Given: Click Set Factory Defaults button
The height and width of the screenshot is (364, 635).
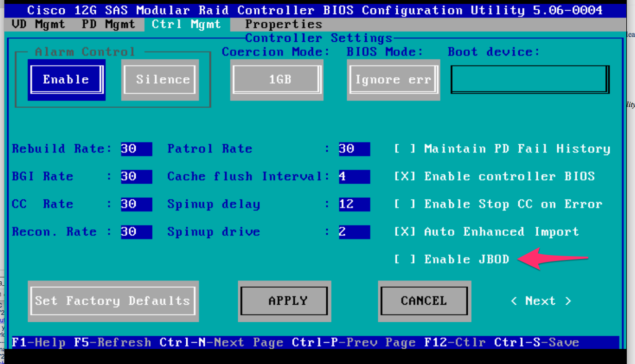Looking at the screenshot, I should click(113, 301).
